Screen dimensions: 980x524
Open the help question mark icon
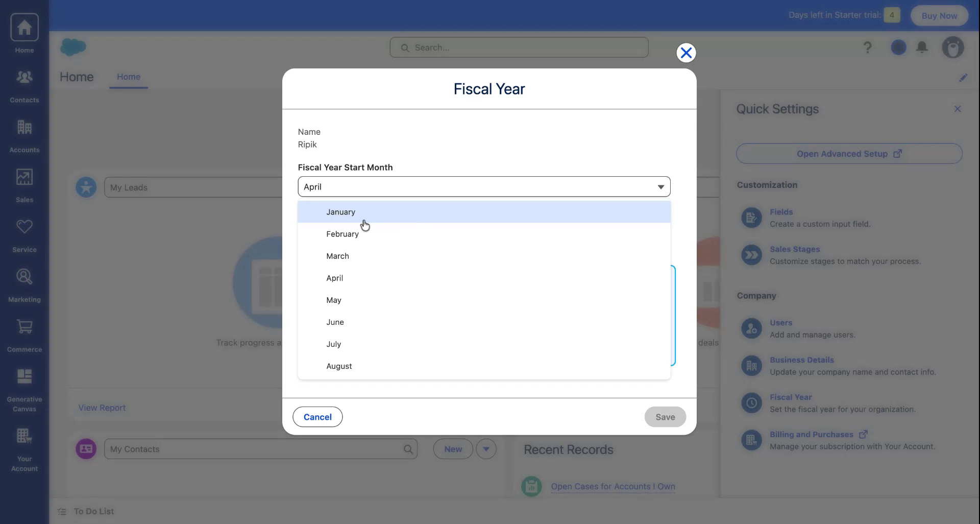pos(867,47)
